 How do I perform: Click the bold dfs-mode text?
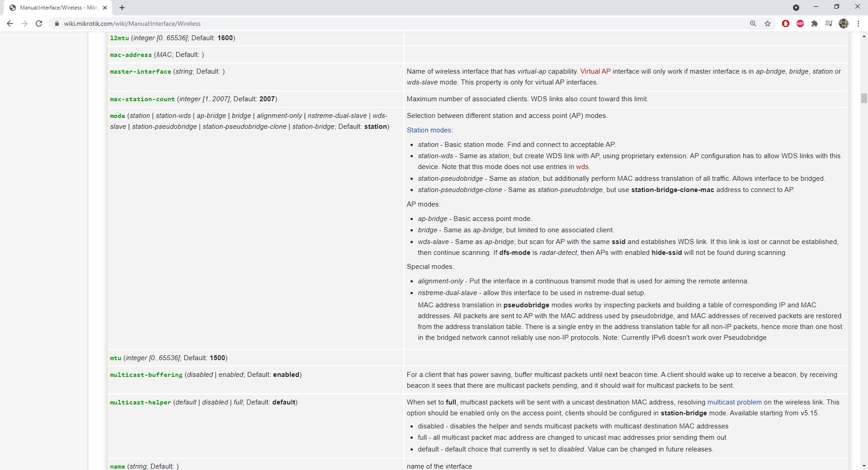pos(515,253)
